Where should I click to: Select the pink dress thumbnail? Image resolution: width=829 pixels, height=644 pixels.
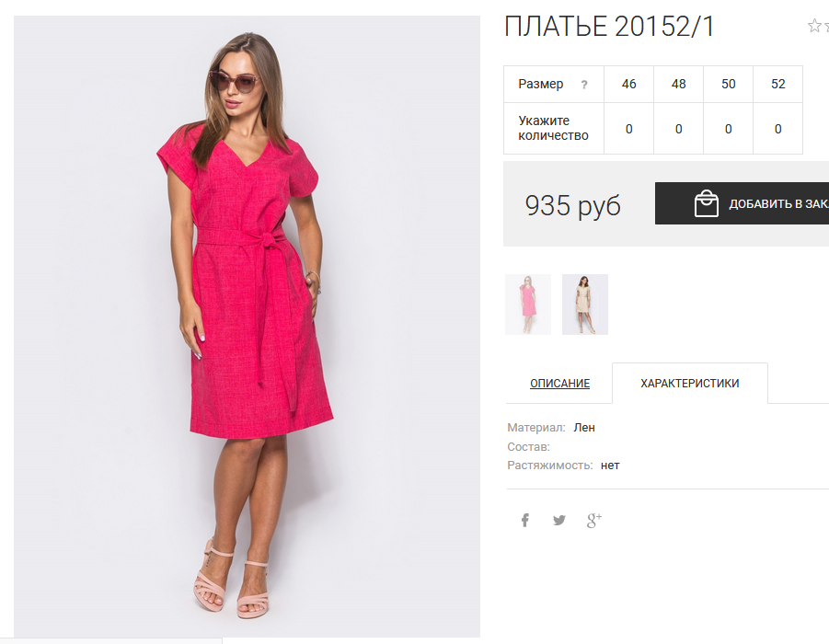[x=528, y=305]
